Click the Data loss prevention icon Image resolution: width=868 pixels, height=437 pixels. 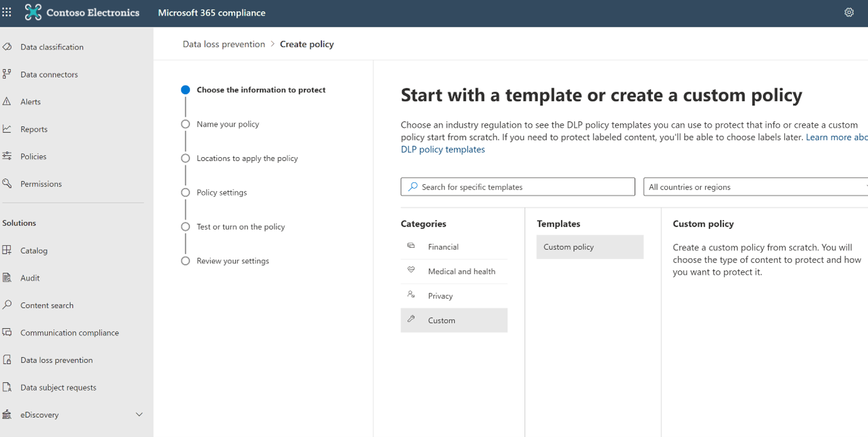pyautogui.click(x=7, y=360)
